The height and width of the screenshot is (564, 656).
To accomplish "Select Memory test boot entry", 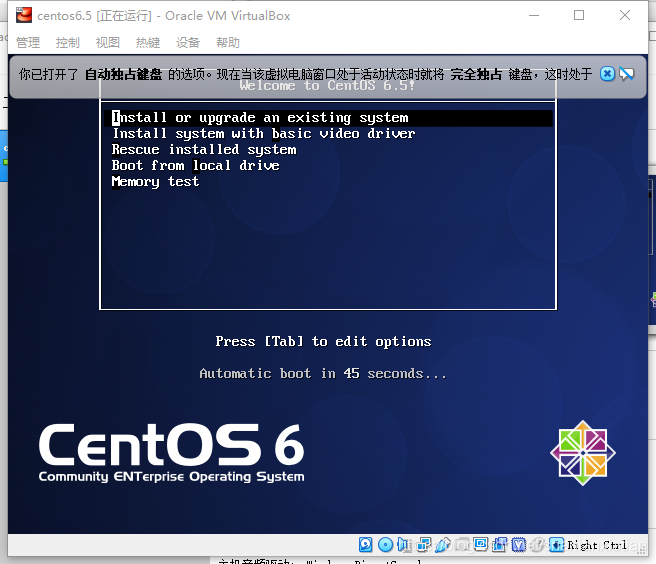I will coord(155,182).
